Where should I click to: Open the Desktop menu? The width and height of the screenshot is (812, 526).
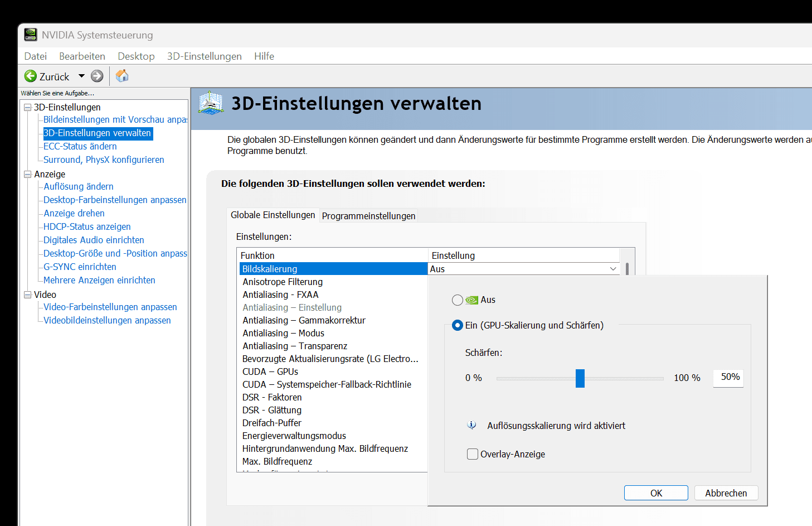click(x=136, y=56)
